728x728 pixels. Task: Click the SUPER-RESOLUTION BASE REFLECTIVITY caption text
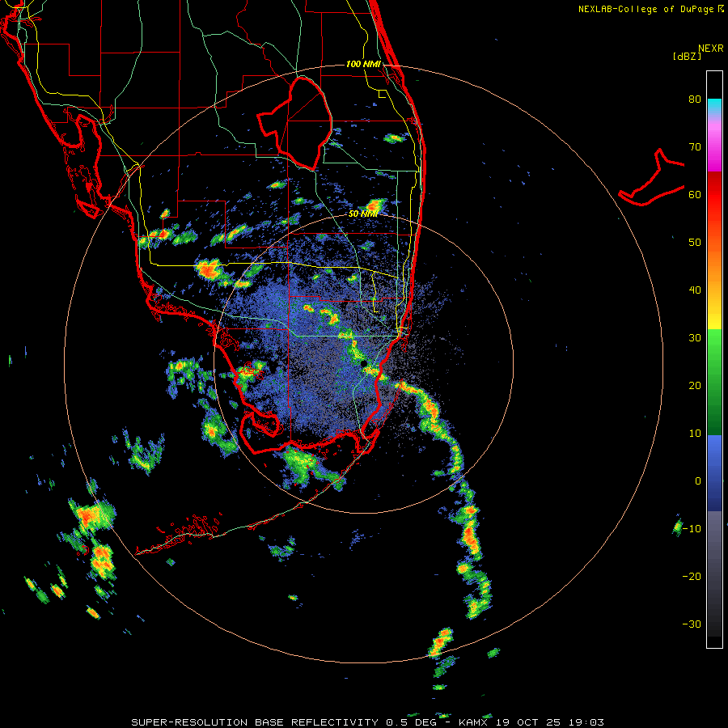point(255,722)
